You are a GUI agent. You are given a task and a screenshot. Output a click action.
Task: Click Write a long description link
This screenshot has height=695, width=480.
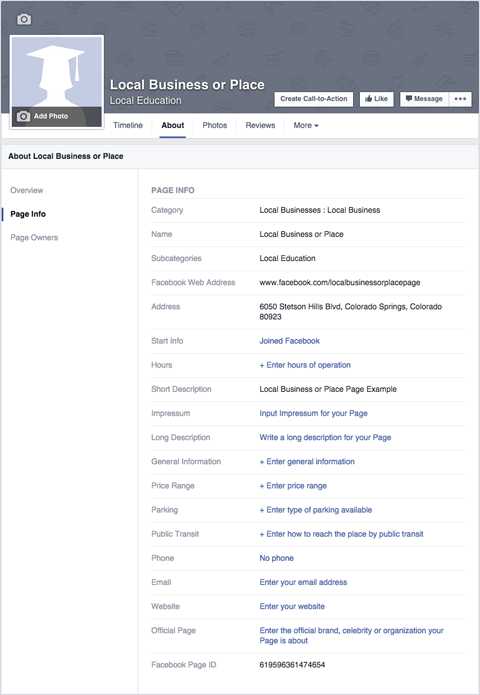point(325,437)
